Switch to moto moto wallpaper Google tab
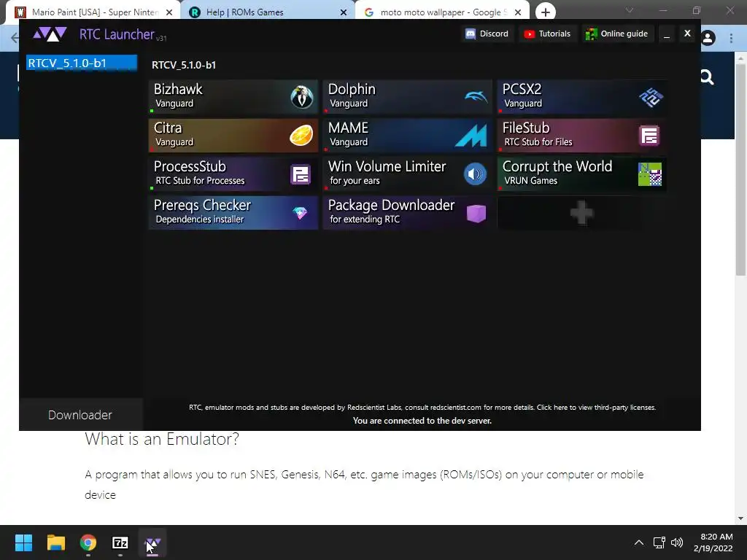The height and width of the screenshot is (560, 747). pos(441,12)
